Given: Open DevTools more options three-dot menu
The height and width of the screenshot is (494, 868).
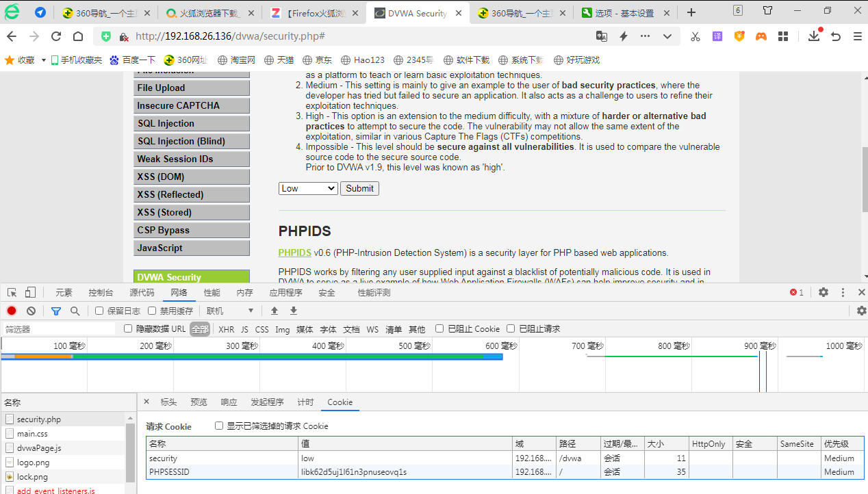Looking at the screenshot, I should 843,292.
